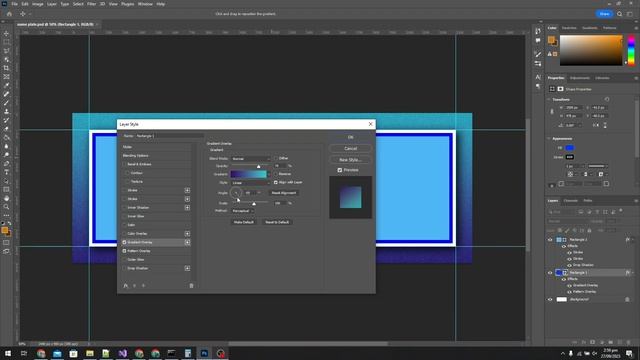Open the Method dropdown showing Perceptual

pyautogui.click(x=242, y=211)
